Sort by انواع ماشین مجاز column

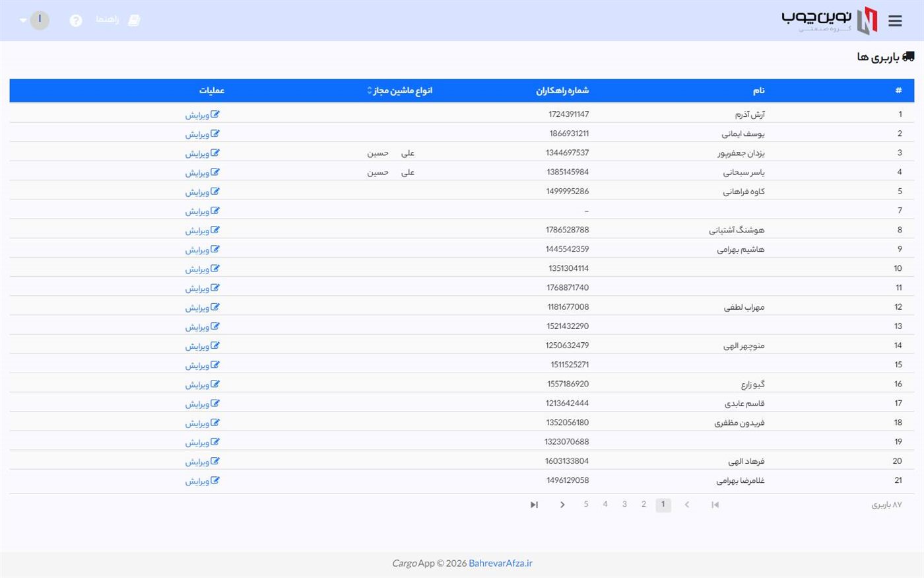coord(400,90)
